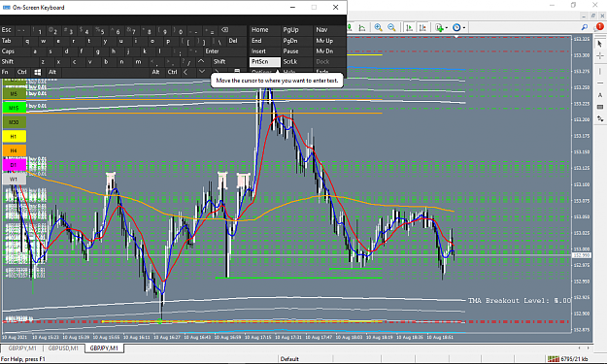
Task: Switch chart to line chart mode
Action: pos(362,27)
